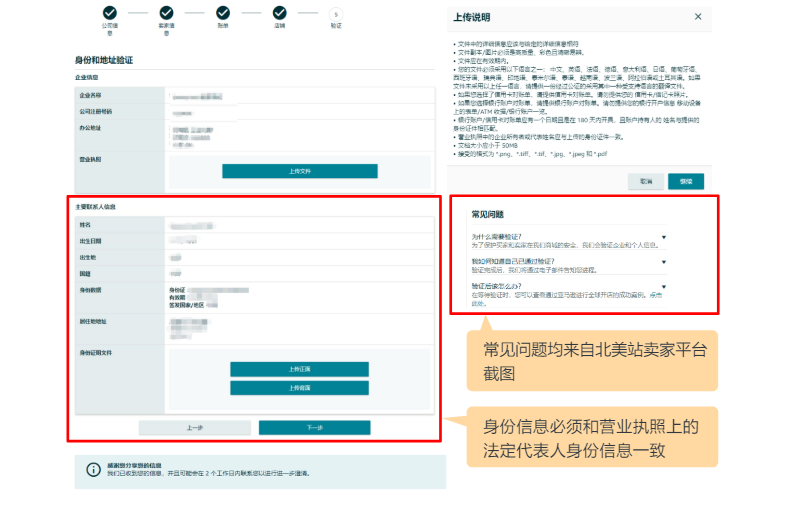Click 上传正面 to upload ID front

298,369
